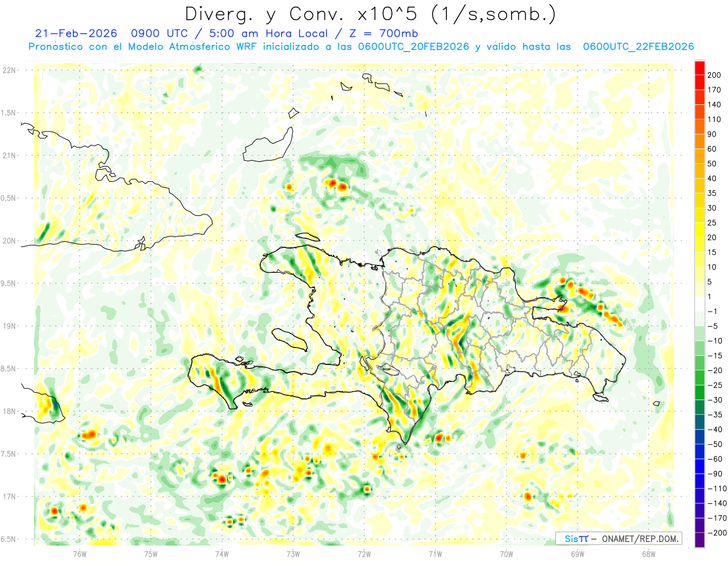Click the '17N' latitude label
728x562 pixels.
click(9, 496)
